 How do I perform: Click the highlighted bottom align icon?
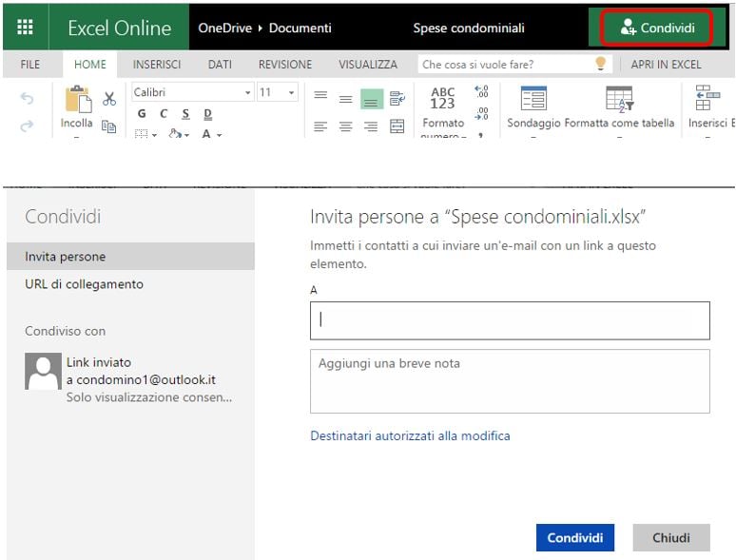[x=372, y=99]
